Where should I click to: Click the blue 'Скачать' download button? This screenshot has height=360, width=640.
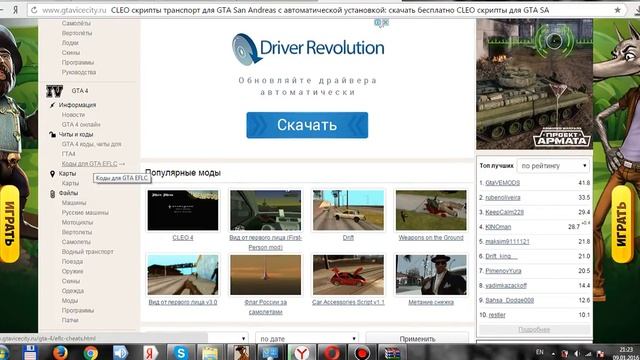307,125
